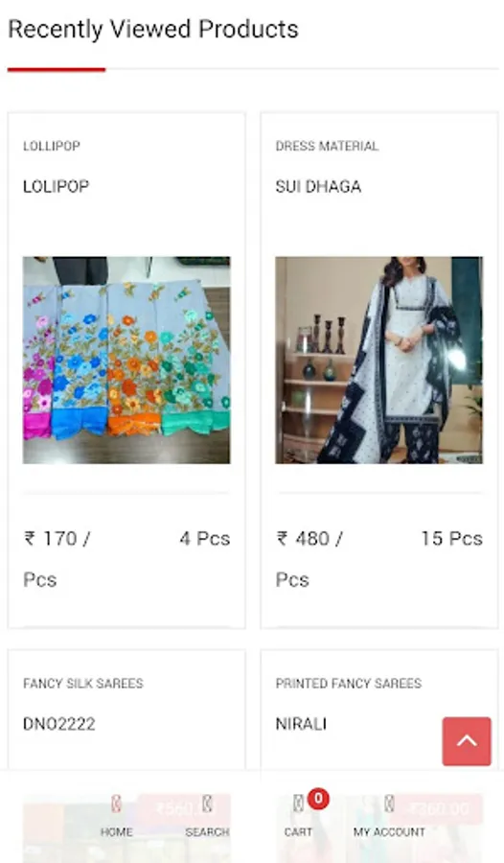
Task: Tap the ₹ 170 / Pcs price
Action: (x=57, y=559)
